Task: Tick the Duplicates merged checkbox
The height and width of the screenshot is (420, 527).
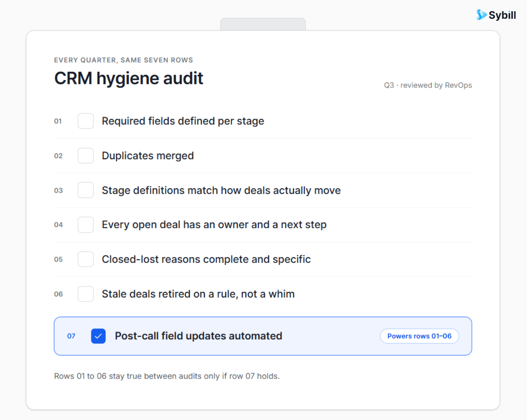Action: pos(85,156)
